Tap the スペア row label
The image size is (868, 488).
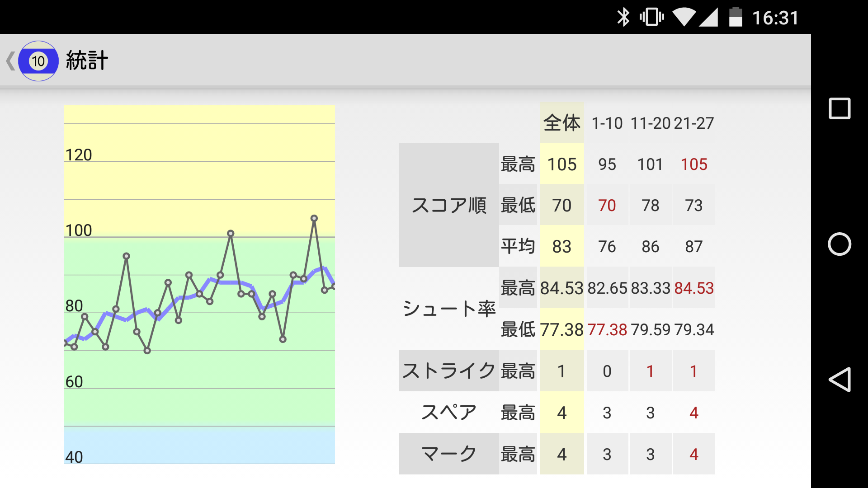coord(449,412)
